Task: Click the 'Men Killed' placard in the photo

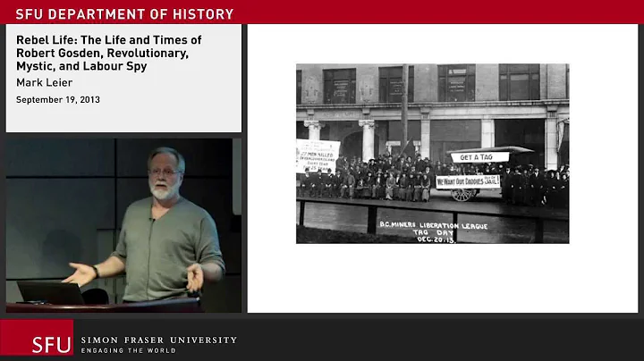Action: coord(318,155)
